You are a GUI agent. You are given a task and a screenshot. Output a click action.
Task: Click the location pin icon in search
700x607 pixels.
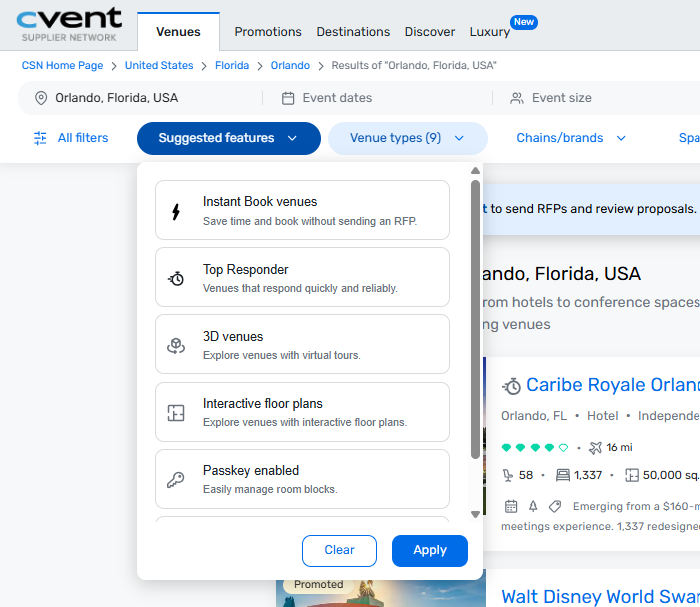[x=41, y=98]
